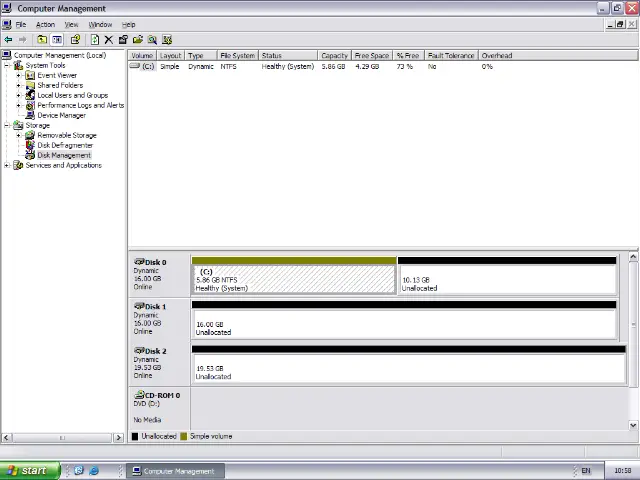Expand the Event Viewer node

coord(18,75)
